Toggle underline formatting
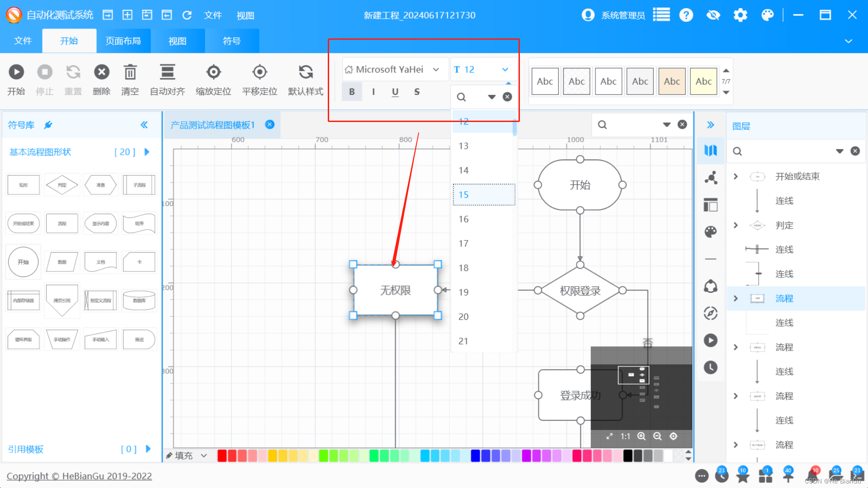This screenshot has height=488, width=868. coord(395,92)
